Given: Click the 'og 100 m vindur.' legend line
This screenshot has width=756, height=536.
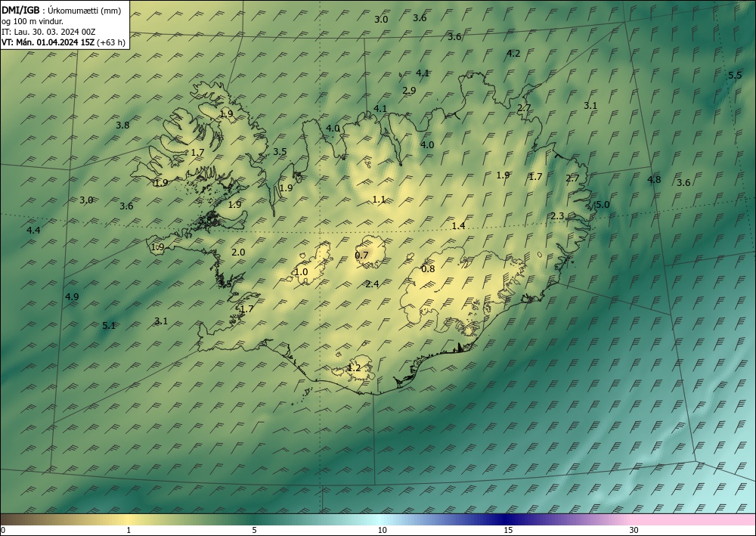Looking at the screenshot, I should point(33,21).
